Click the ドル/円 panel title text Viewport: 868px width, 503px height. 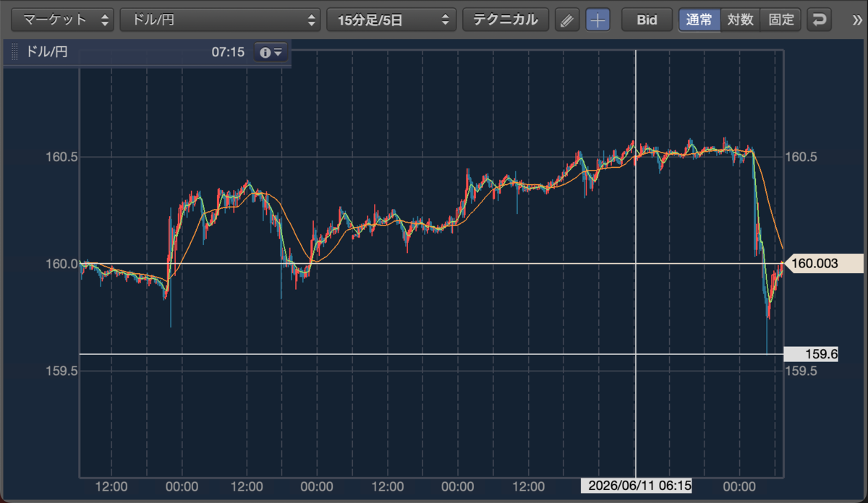pos(47,52)
